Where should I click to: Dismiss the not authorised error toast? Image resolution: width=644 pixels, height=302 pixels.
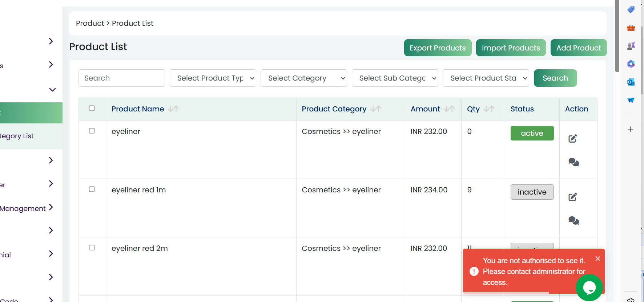point(598,258)
